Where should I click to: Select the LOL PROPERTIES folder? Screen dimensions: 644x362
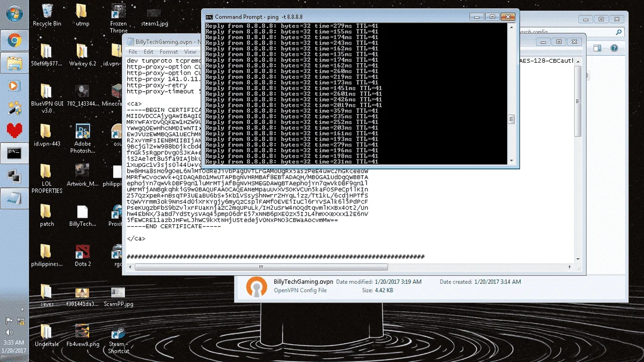[47, 178]
